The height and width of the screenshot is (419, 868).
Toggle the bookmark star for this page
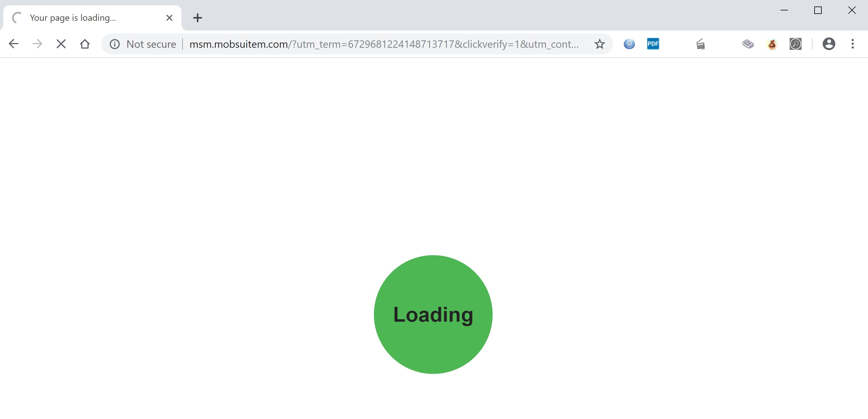[x=599, y=44]
